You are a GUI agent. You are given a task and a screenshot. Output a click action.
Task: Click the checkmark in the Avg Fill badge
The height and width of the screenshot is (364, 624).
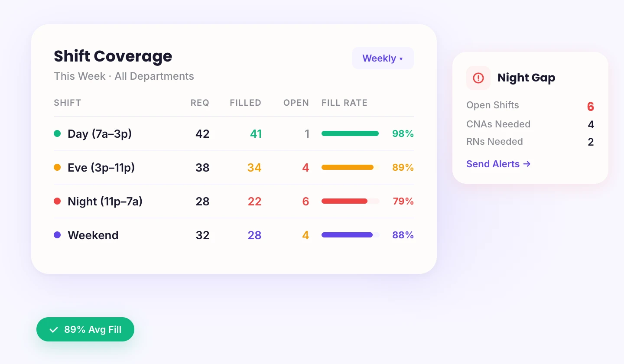point(53,329)
